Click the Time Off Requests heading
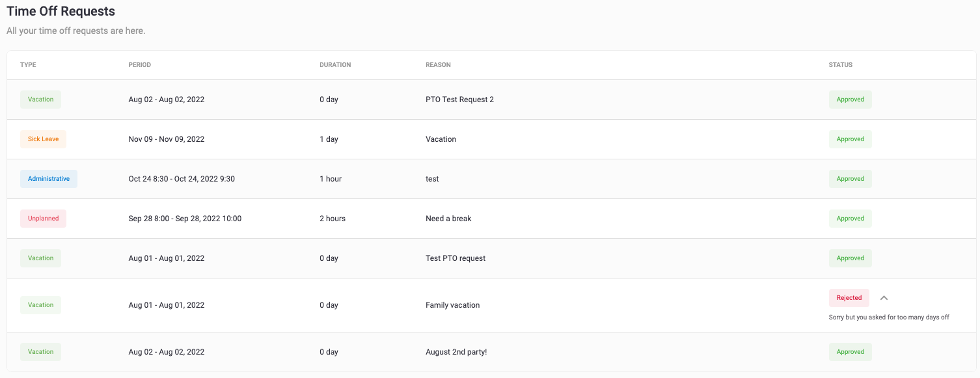980x378 pixels. coord(61,11)
